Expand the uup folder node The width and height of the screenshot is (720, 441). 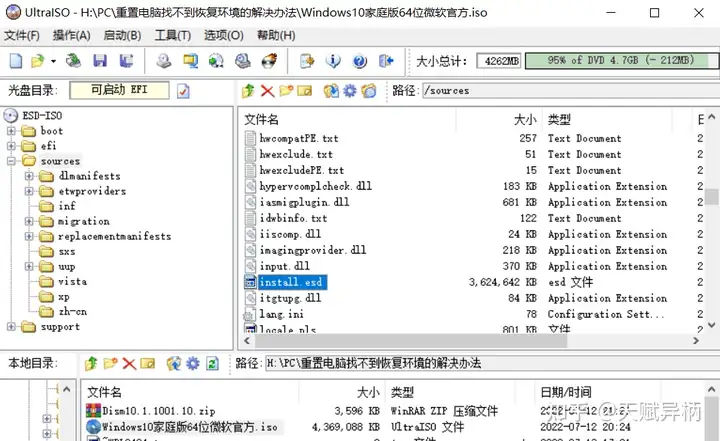(x=29, y=266)
